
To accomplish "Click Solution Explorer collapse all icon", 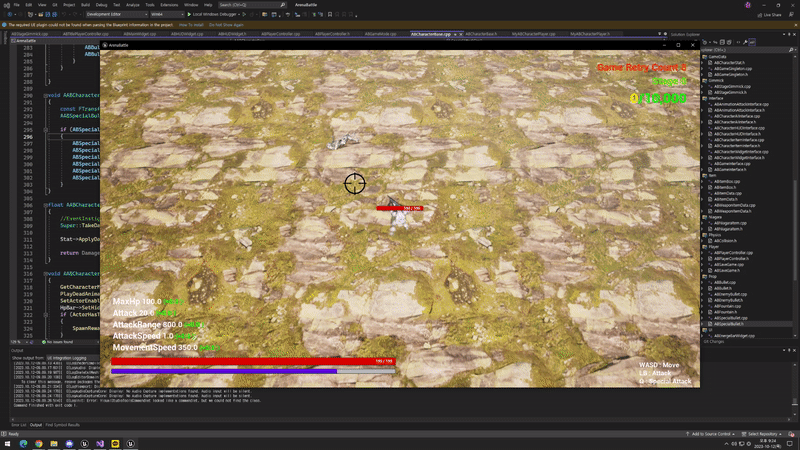I will [x=722, y=42].
